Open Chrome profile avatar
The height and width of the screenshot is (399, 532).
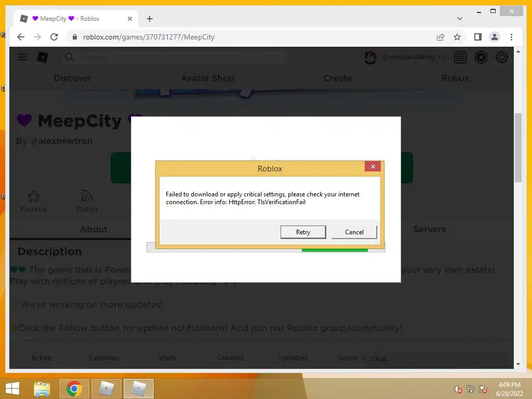(495, 37)
